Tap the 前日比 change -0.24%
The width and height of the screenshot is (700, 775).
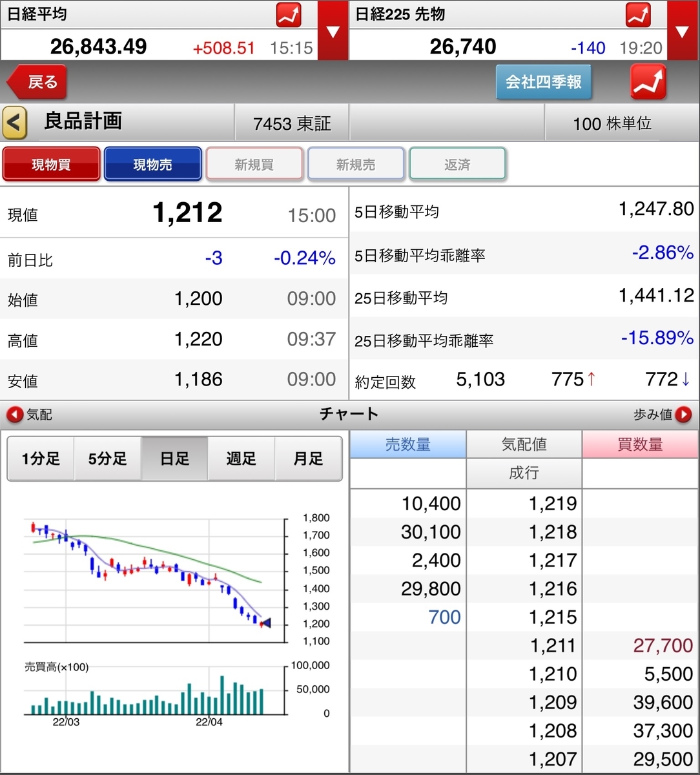point(305,258)
